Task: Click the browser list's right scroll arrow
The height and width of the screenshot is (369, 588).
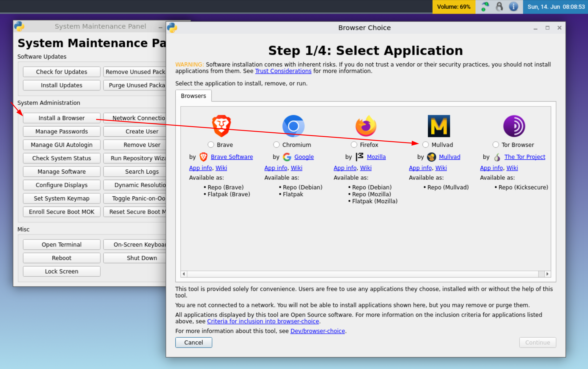Action: tap(547, 274)
